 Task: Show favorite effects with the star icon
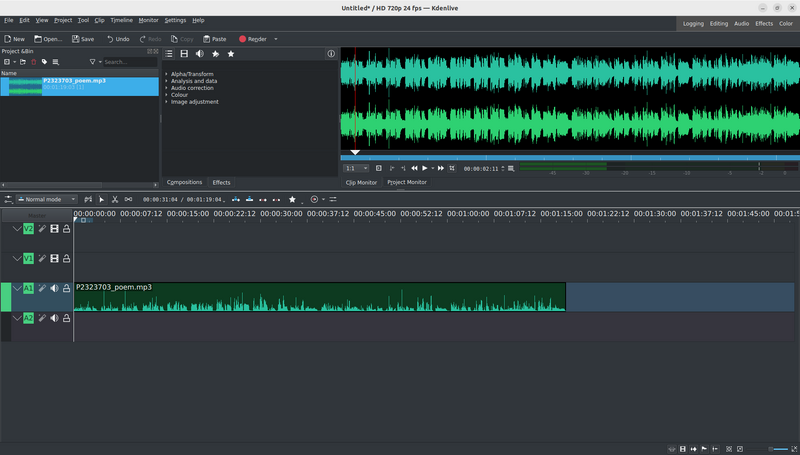click(231, 54)
